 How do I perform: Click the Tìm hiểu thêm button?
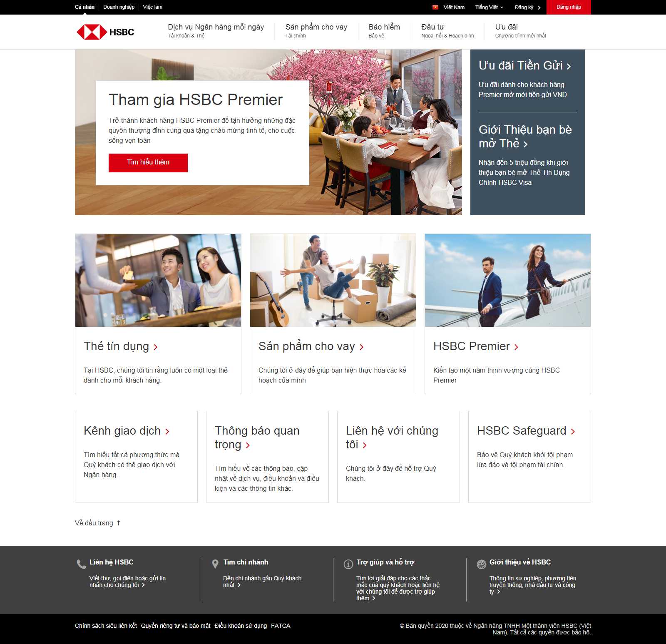coord(148,162)
